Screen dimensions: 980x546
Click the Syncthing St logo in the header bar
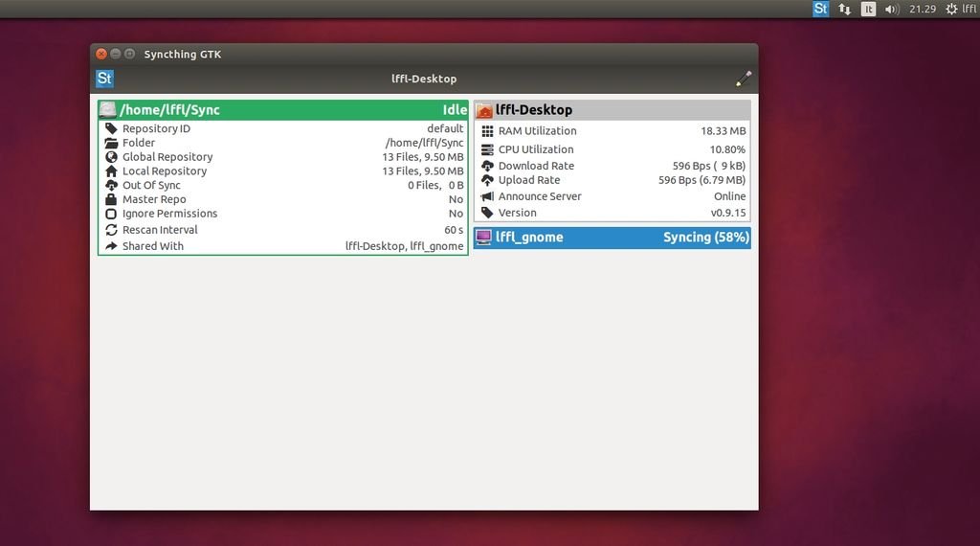(x=104, y=79)
